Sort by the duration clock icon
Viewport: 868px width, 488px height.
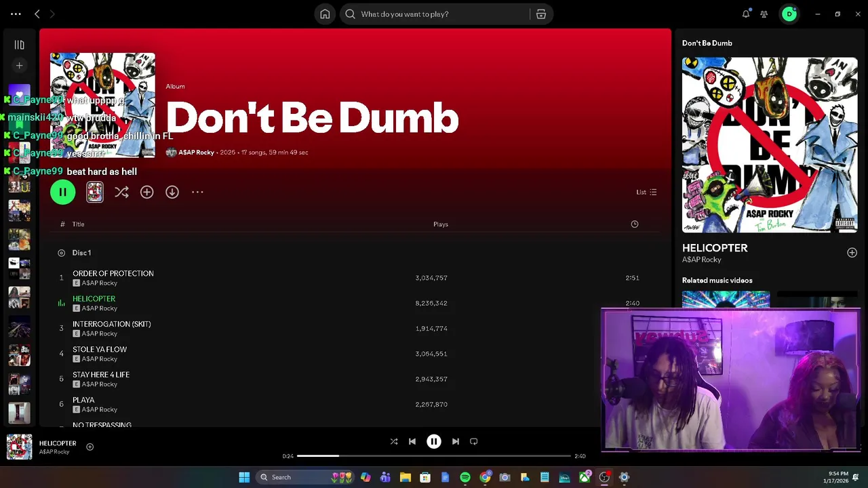(x=635, y=224)
